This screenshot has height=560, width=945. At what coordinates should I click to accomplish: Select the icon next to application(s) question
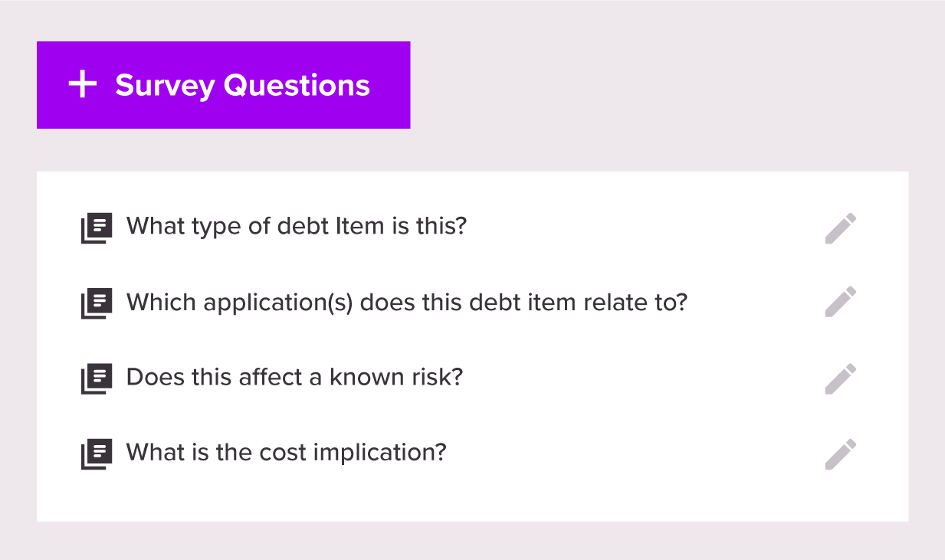[97, 303]
